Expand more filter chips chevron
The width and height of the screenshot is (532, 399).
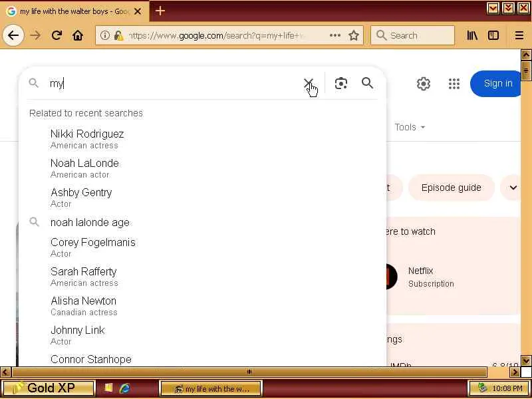[x=513, y=188]
